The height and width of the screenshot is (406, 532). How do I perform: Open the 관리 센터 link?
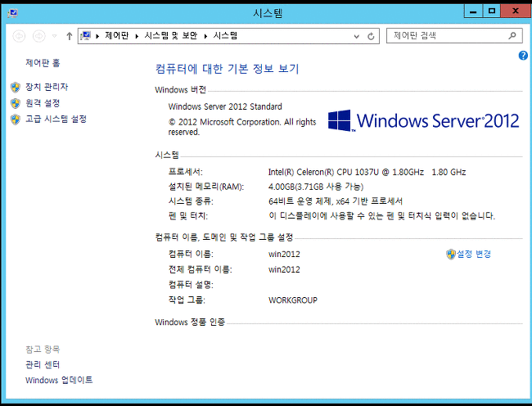(43, 364)
